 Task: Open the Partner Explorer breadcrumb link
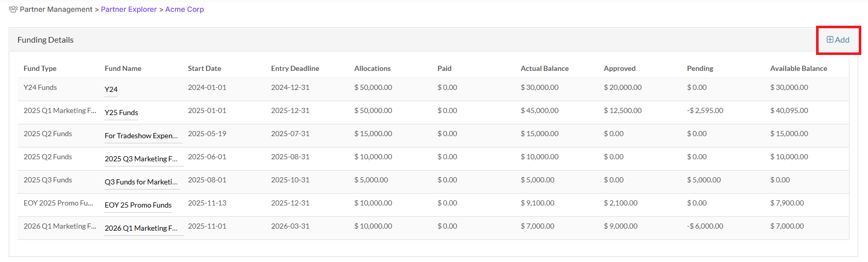pyautogui.click(x=129, y=9)
